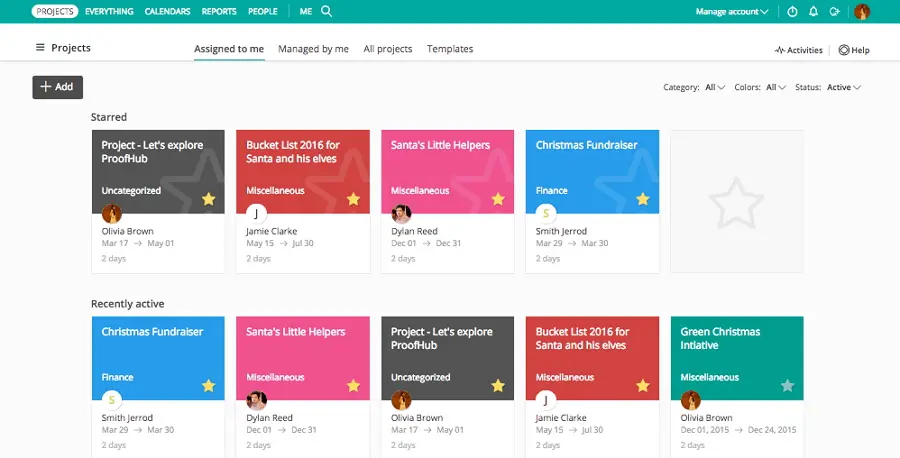The width and height of the screenshot is (900, 458).
Task: Expand the Manage account menu
Action: click(732, 11)
